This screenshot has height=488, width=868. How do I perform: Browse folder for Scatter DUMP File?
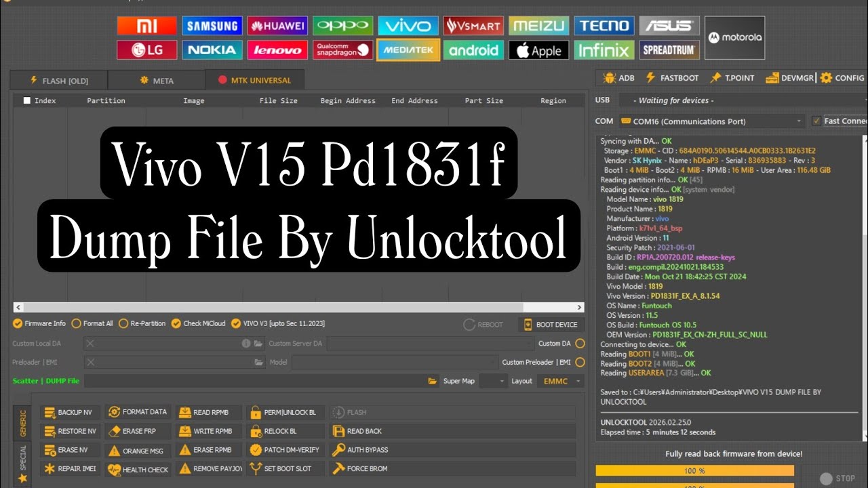point(433,381)
